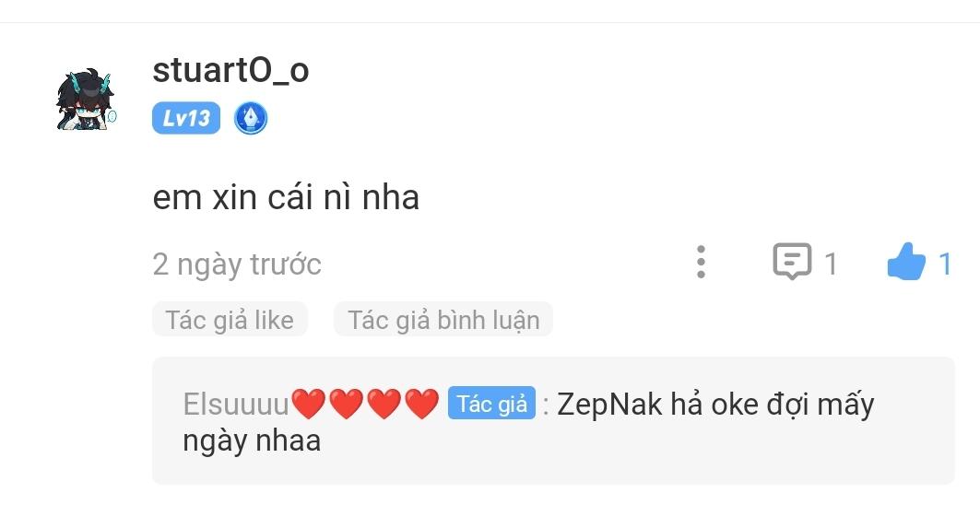Tap the "2 ngày trước" timestamp

tap(237, 264)
